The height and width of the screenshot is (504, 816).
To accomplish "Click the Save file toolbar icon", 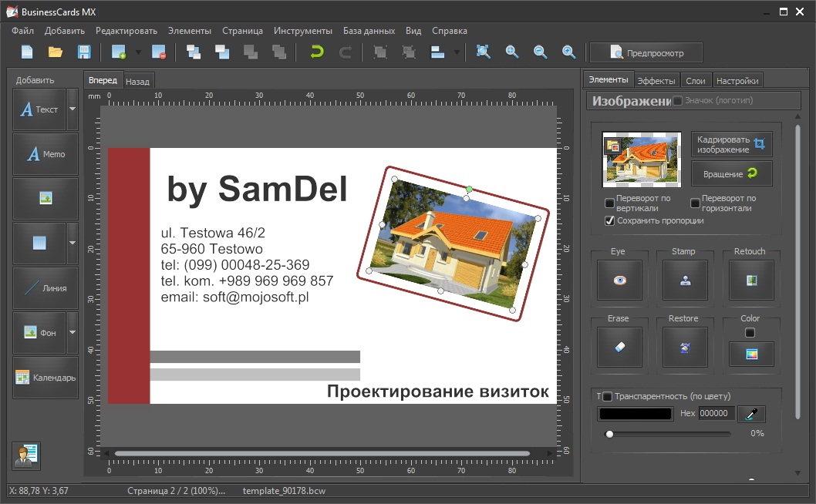I will pyautogui.click(x=83, y=52).
